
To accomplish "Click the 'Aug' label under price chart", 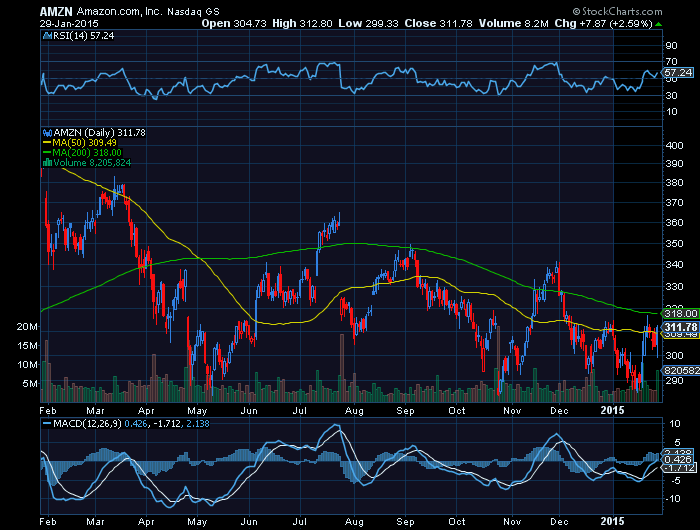I will pos(354,410).
